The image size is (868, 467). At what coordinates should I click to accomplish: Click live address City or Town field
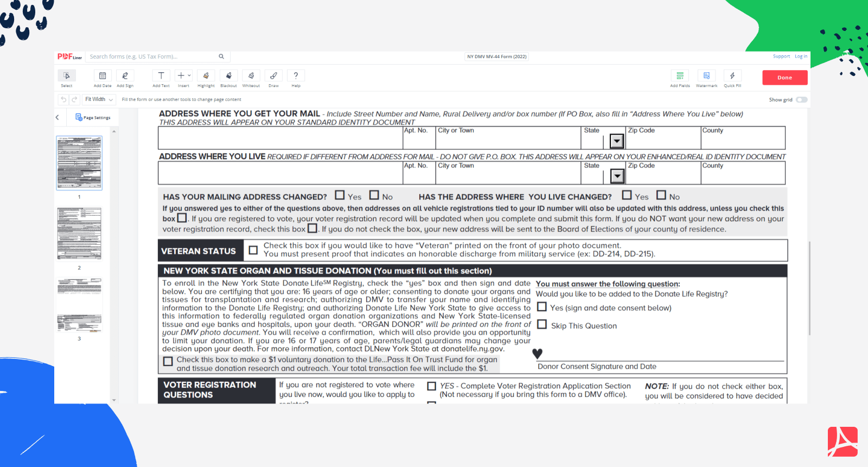pos(508,173)
